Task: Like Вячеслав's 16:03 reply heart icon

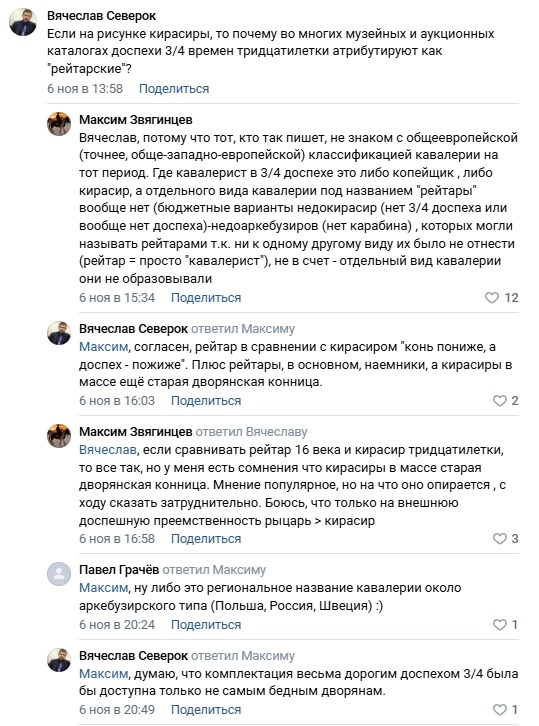Action: pyautogui.click(x=500, y=401)
